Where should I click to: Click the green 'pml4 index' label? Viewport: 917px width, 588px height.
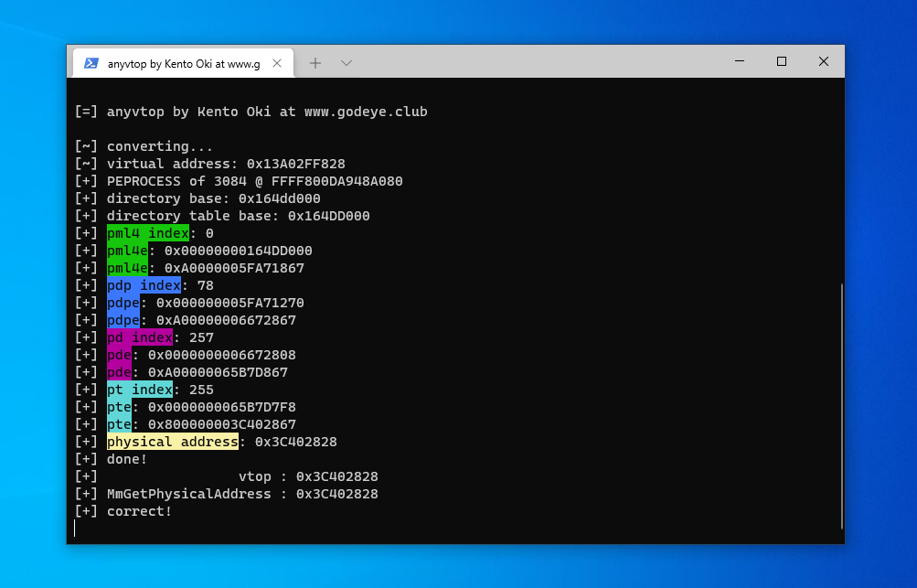pyautogui.click(x=148, y=233)
